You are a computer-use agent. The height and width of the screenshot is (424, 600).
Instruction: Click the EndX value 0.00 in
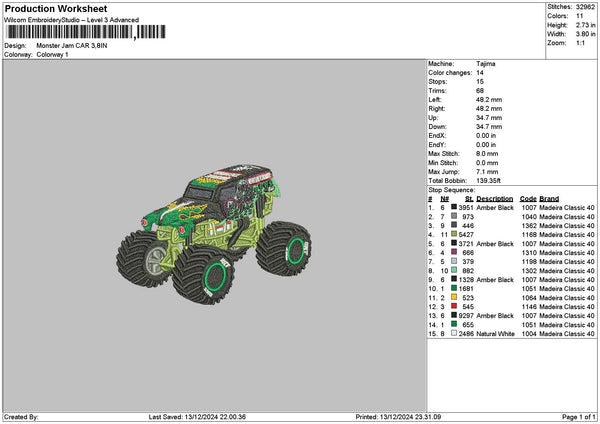click(486, 135)
